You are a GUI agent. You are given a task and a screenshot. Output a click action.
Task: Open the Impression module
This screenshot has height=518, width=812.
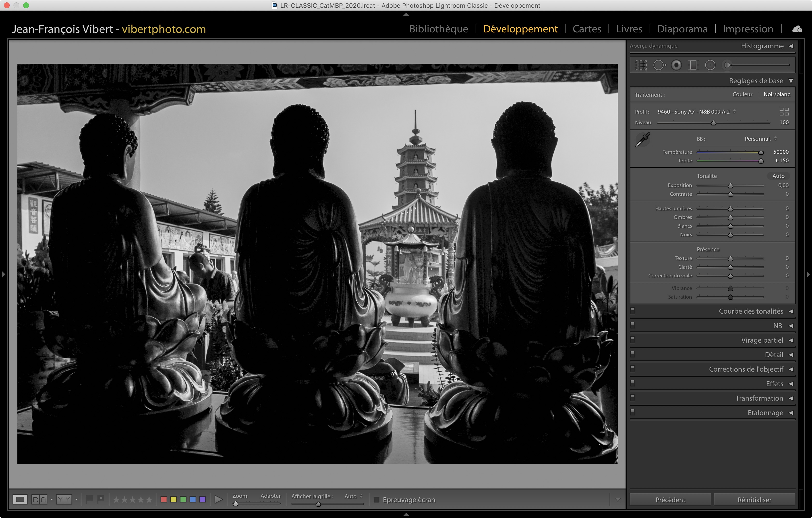coord(747,29)
